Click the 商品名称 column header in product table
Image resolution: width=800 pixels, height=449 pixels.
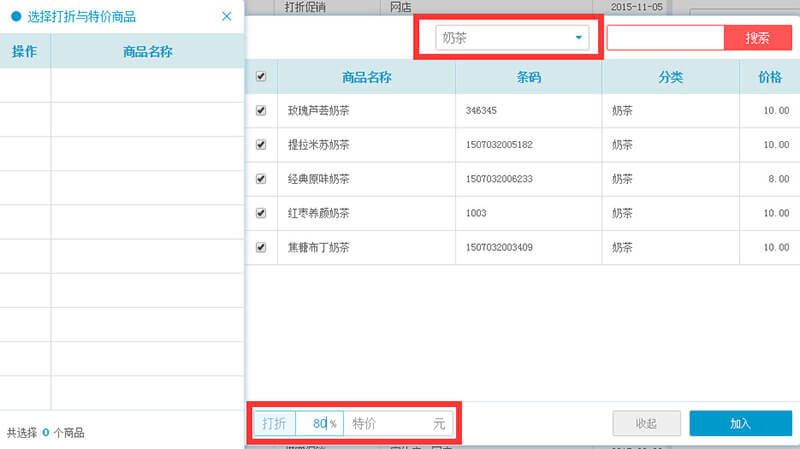click(366, 77)
